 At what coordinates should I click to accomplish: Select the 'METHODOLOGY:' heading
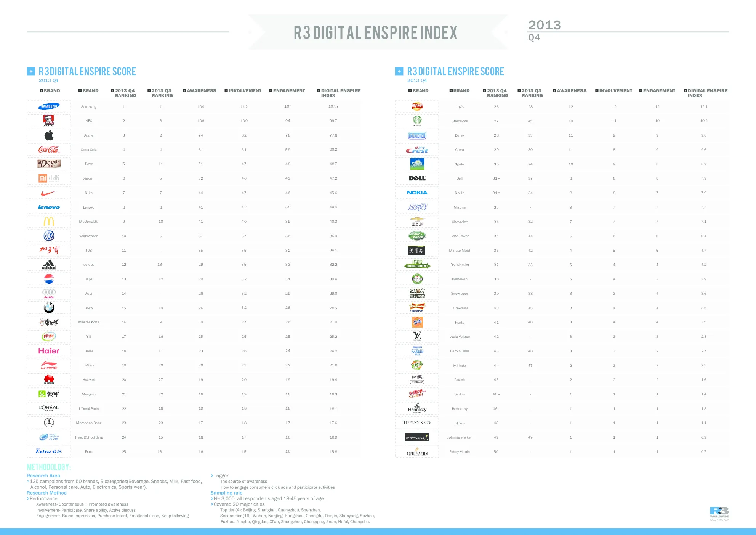pos(49,467)
